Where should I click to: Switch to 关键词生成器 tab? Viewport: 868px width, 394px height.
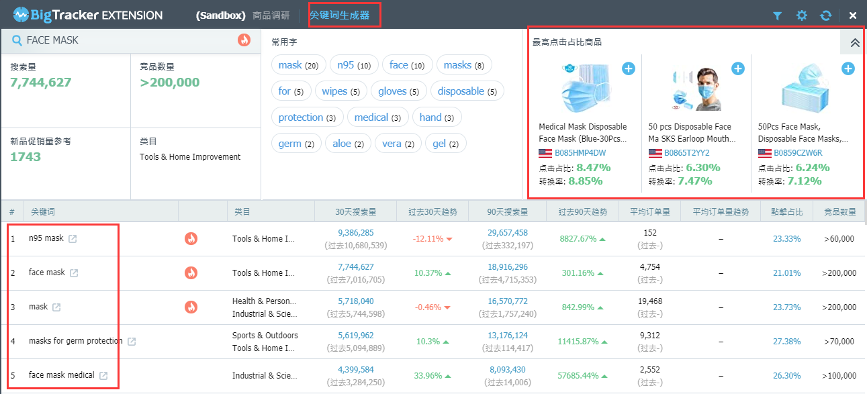pos(339,15)
